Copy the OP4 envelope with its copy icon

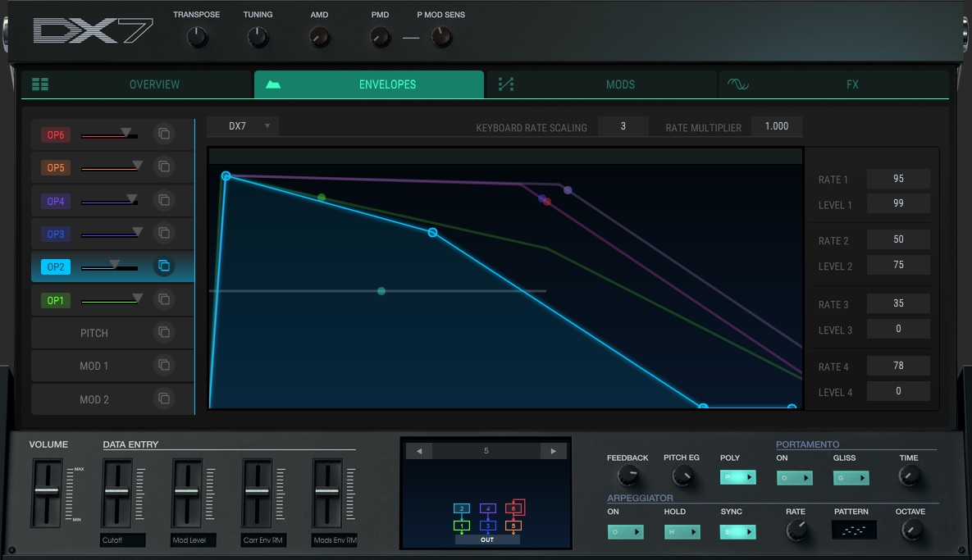pyautogui.click(x=164, y=200)
